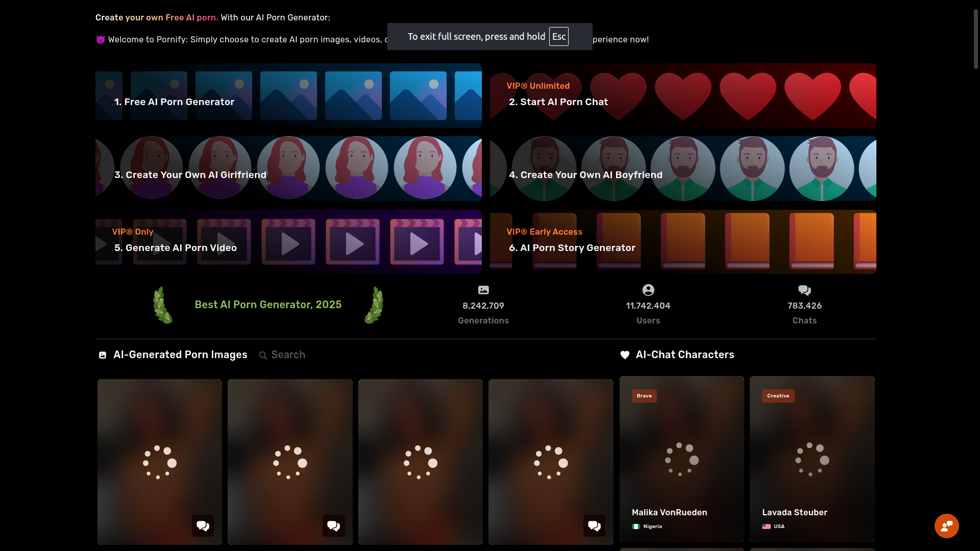Image resolution: width=980 pixels, height=551 pixels.
Task: Select "3. Create Your Own AI Girlfriend" banner
Action: 288,168
